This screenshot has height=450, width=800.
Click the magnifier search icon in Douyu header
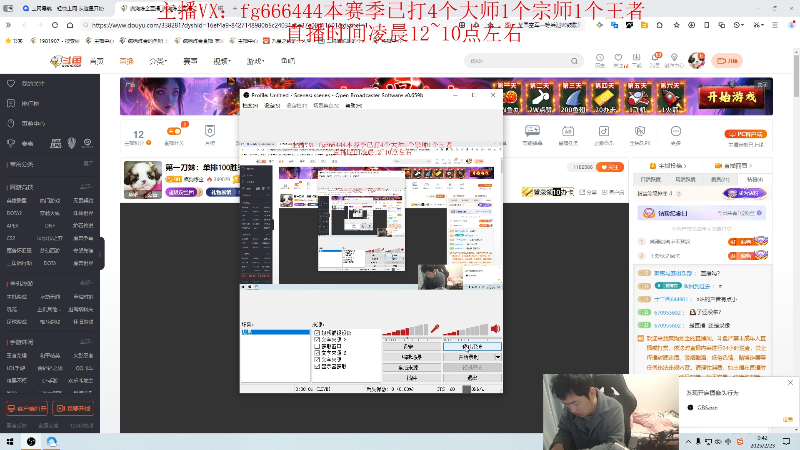(574, 61)
